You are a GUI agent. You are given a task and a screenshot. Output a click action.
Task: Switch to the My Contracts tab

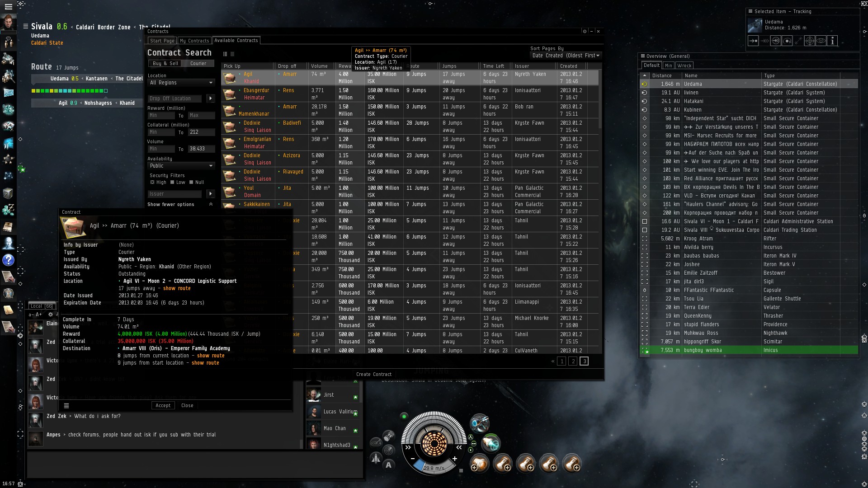click(194, 41)
